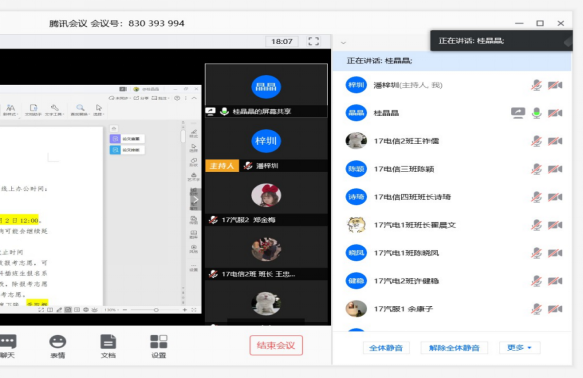Toggle camera for 17电信2班王祚儒
Viewport: 583px width, 378px height.
[555, 141]
